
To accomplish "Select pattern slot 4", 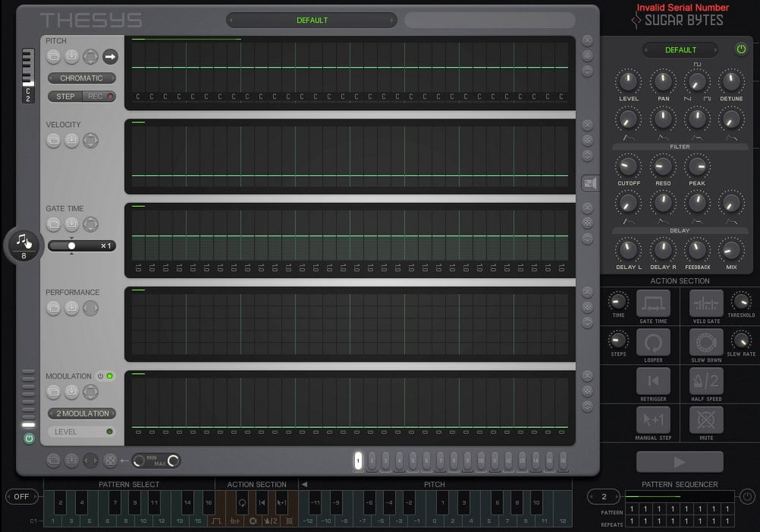I will point(399,461).
